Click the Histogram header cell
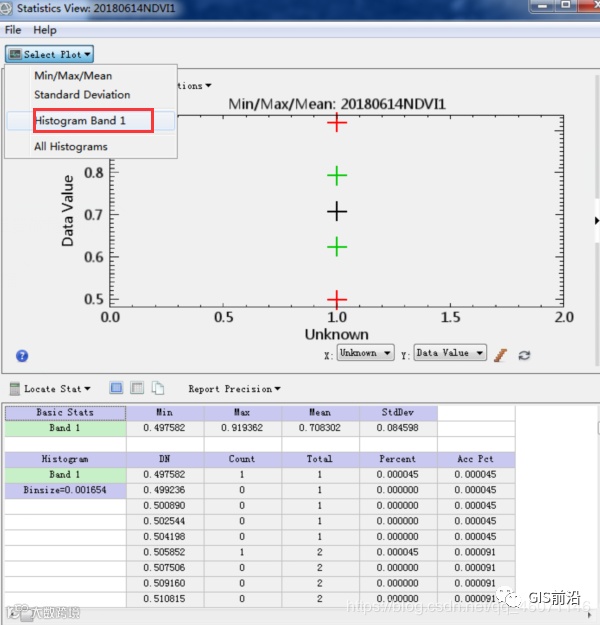The width and height of the screenshot is (600, 625). (65, 459)
